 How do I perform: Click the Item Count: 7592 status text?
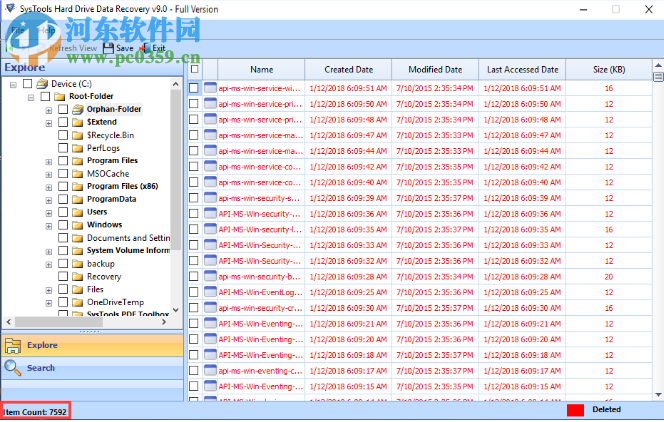[x=35, y=412]
